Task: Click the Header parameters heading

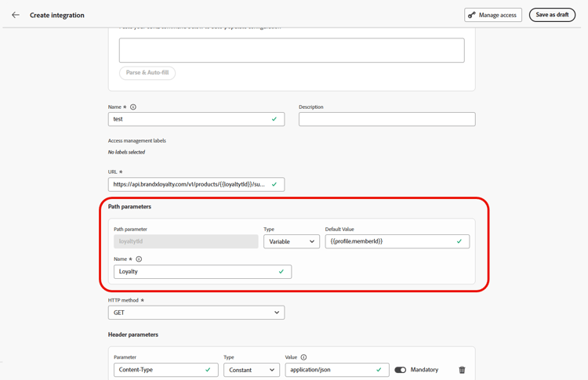Action: click(133, 335)
